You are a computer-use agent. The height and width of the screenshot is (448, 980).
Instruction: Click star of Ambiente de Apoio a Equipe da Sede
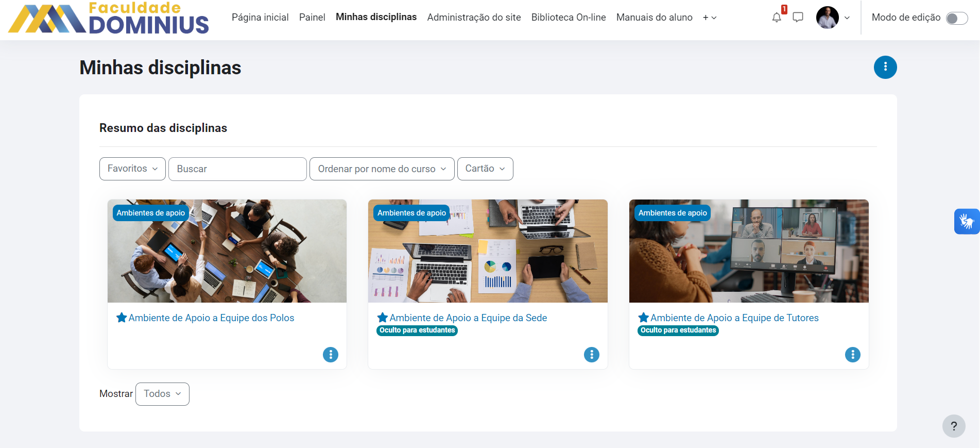click(383, 318)
